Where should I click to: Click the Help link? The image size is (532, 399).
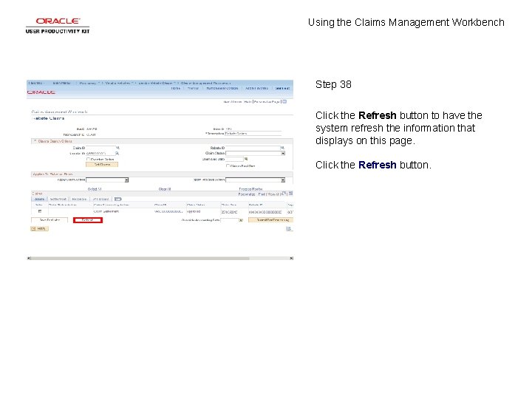(248, 102)
